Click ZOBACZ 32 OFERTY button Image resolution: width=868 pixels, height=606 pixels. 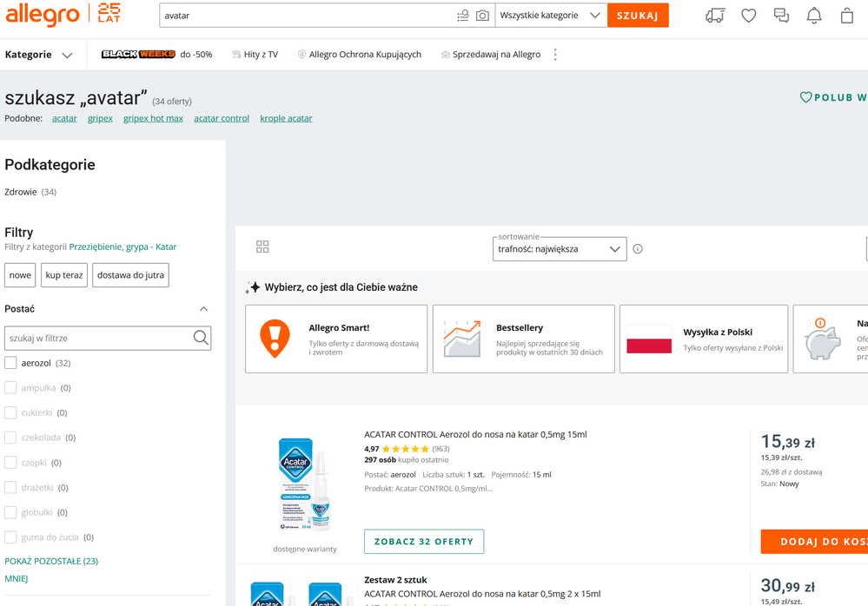[x=424, y=542]
